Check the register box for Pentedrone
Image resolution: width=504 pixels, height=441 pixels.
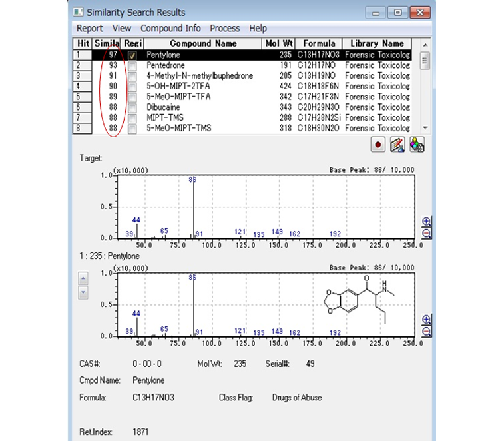point(133,65)
